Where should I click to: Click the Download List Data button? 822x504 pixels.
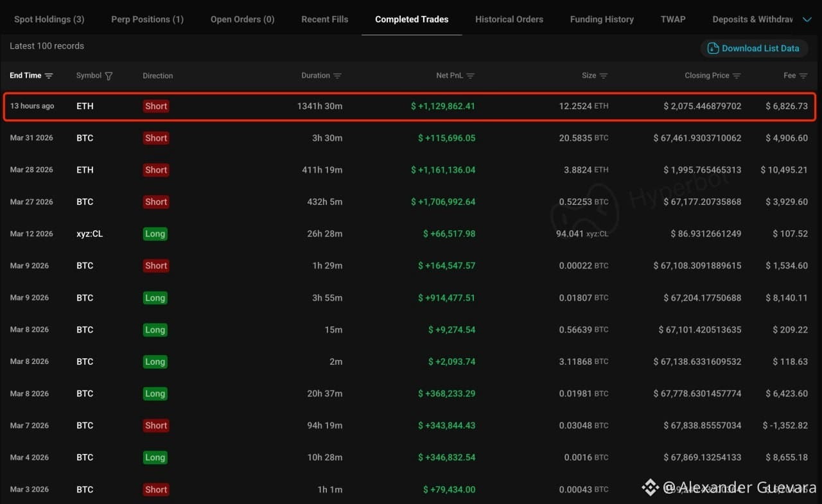point(754,48)
